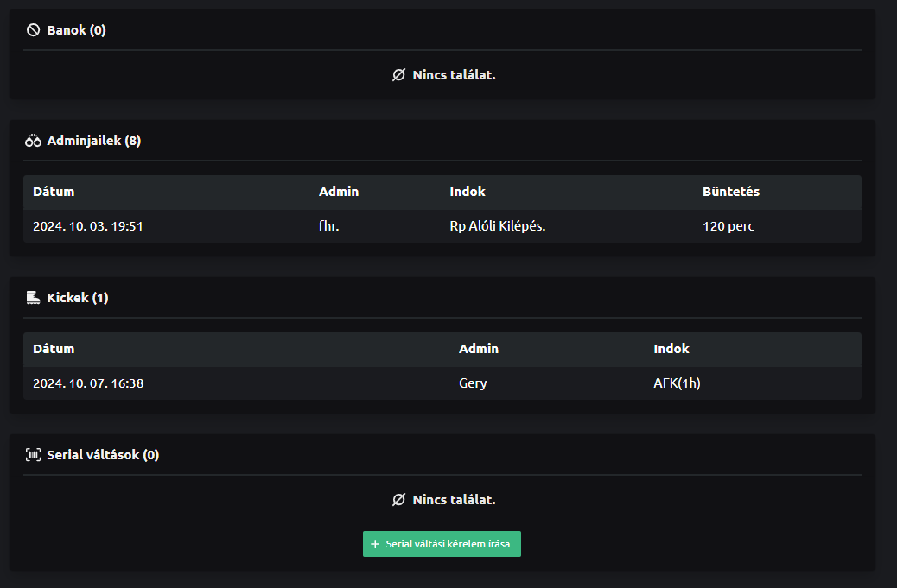Click the admin name Gery in the Kickek table

[473, 383]
